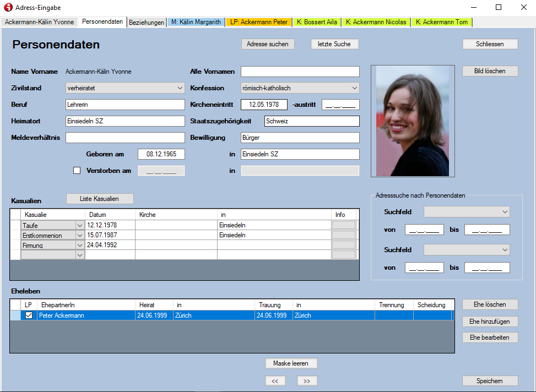Open the LP: Ackermann Peter tab
This screenshot has height=392, width=536.
click(259, 23)
